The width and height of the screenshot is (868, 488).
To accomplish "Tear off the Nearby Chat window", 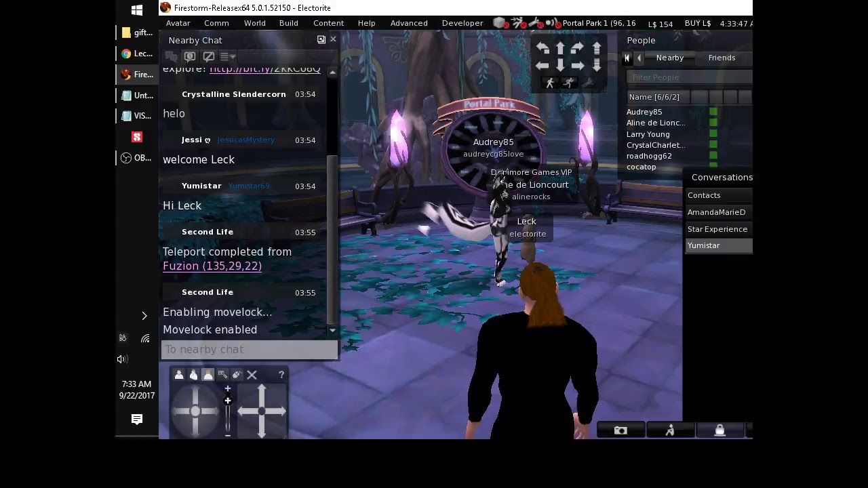I will pyautogui.click(x=321, y=39).
